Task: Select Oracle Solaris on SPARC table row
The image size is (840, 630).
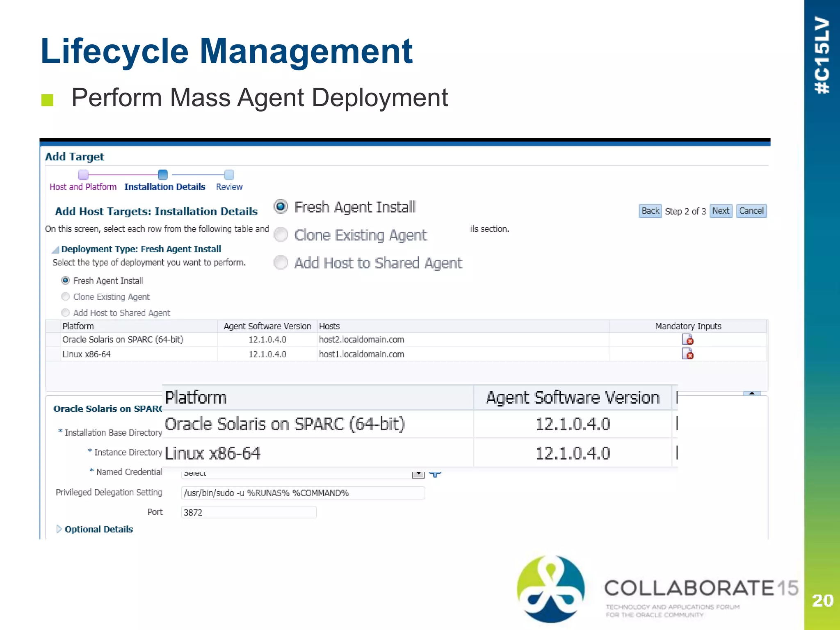Action: [406, 340]
